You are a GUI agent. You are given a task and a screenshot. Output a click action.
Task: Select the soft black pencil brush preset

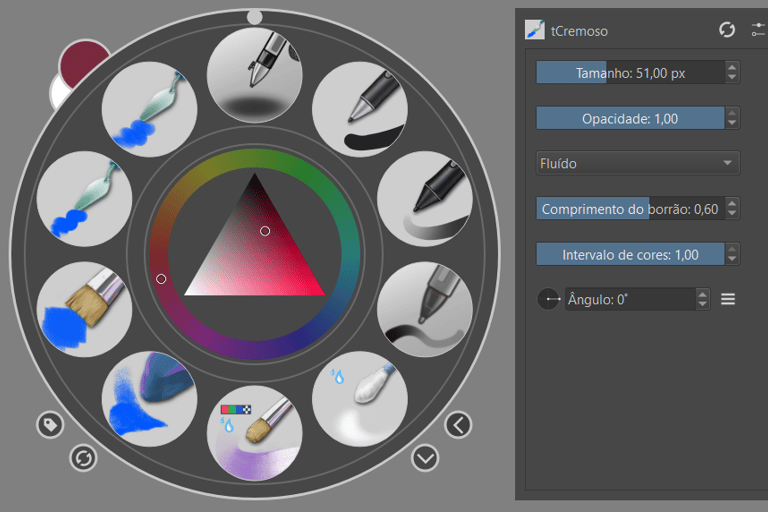(x=425, y=198)
